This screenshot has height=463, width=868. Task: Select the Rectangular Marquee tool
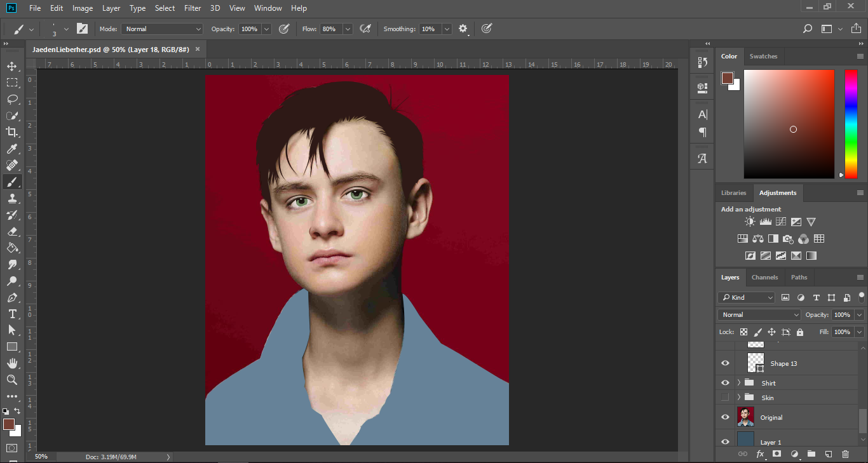click(12, 83)
